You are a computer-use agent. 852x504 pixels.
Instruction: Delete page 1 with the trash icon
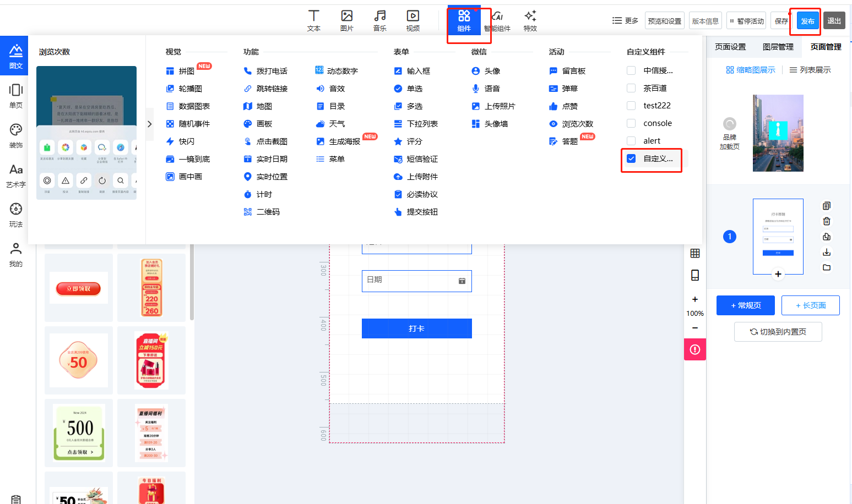[826, 221]
